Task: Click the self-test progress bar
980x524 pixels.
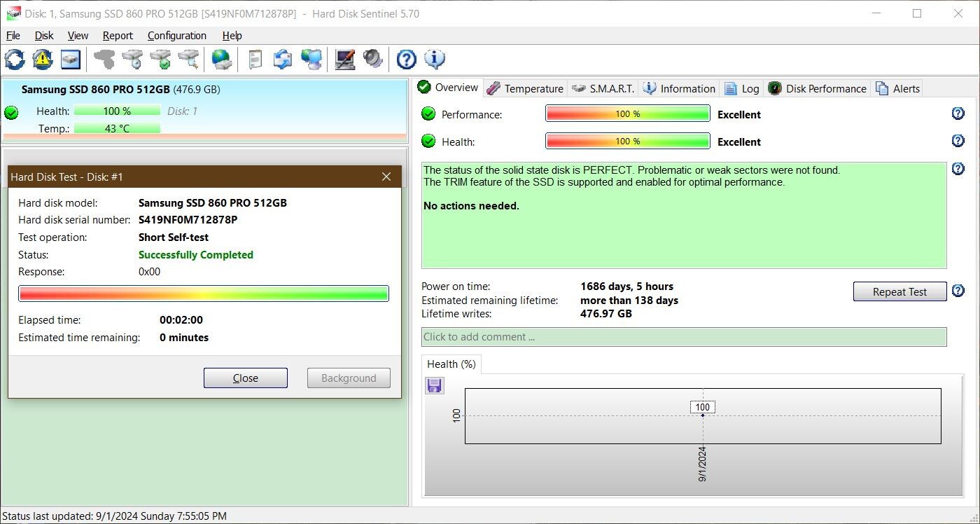Action: pos(204,294)
